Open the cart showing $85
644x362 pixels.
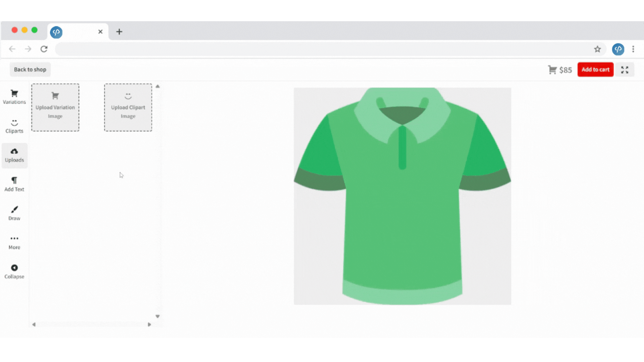tap(559, 70)
